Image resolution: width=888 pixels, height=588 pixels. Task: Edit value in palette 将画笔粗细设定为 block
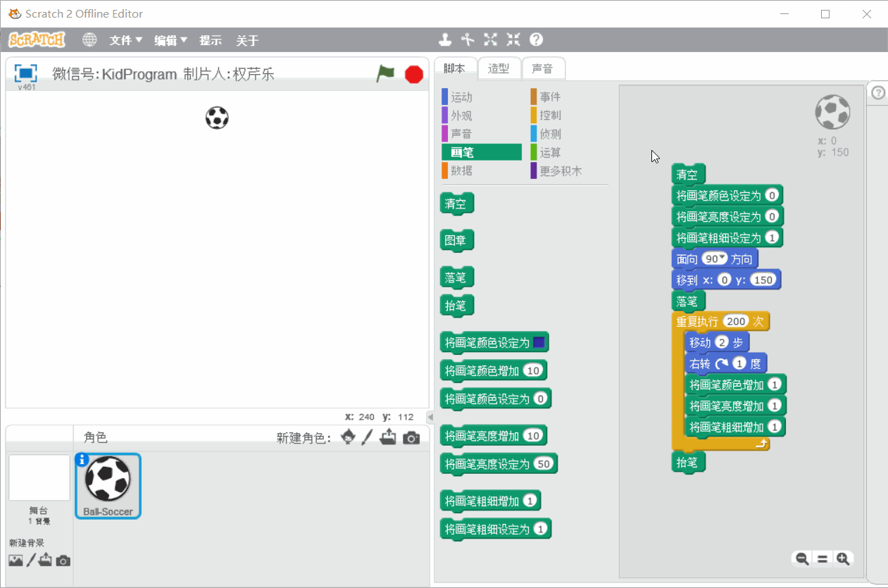540,529
